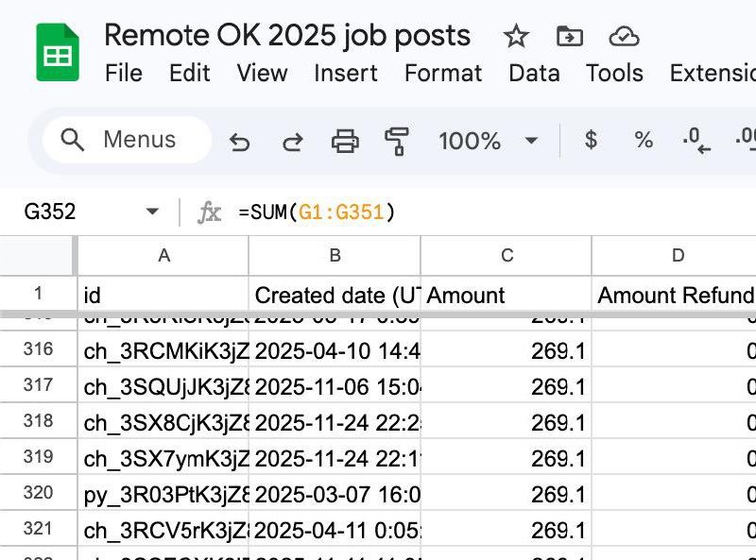756x560 pixels.
Task: Check the cloud save status icon
Action: [x=624, y=37]
